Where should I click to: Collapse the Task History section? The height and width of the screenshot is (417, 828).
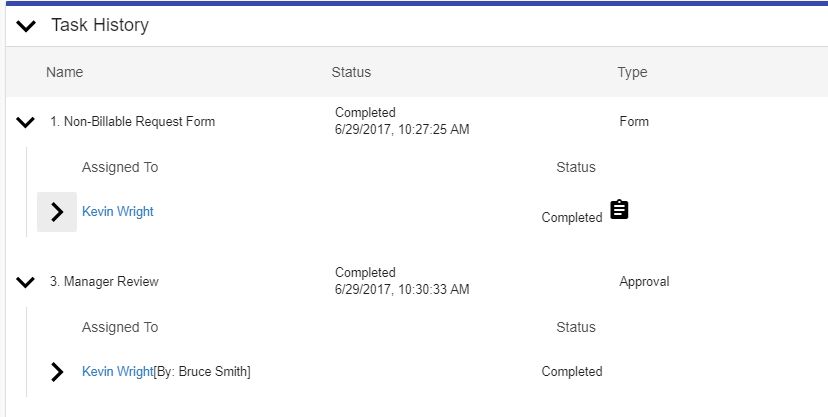(26, 25)
